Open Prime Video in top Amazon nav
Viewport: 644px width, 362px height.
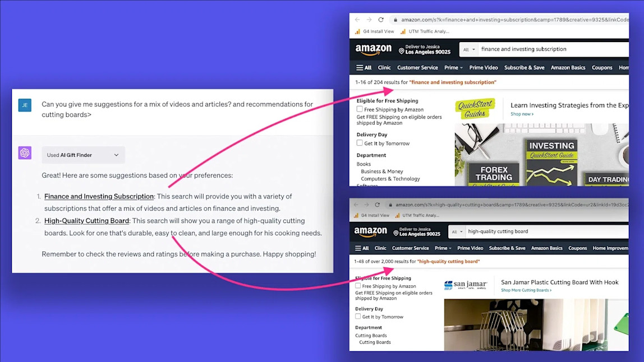pos(484,68)
